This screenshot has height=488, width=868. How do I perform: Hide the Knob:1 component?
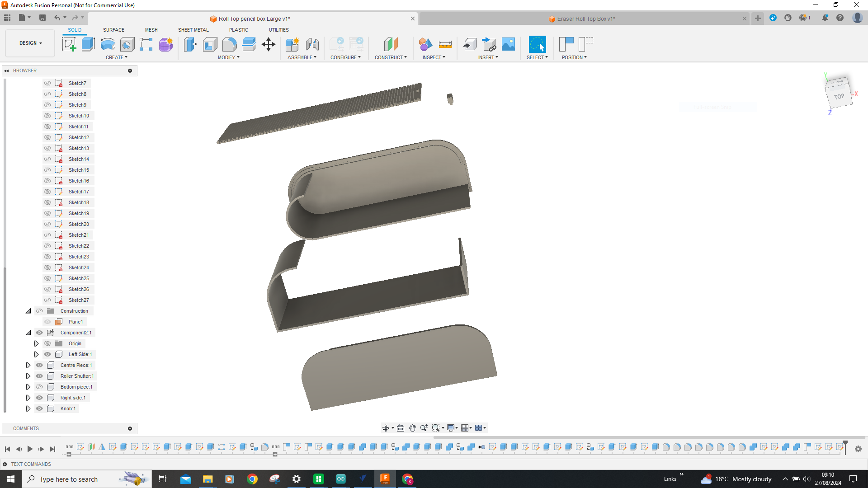pyautogui.click(x=39, y=408)
